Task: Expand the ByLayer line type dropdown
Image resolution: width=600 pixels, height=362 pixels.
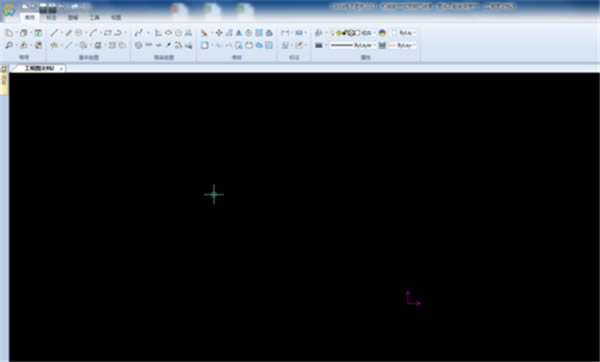Action: (352, 45)
